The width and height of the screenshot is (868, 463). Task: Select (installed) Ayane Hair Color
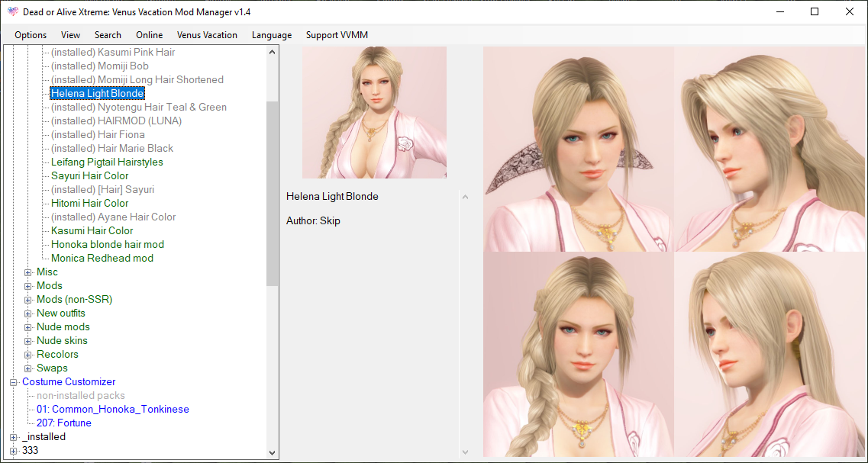114,217
